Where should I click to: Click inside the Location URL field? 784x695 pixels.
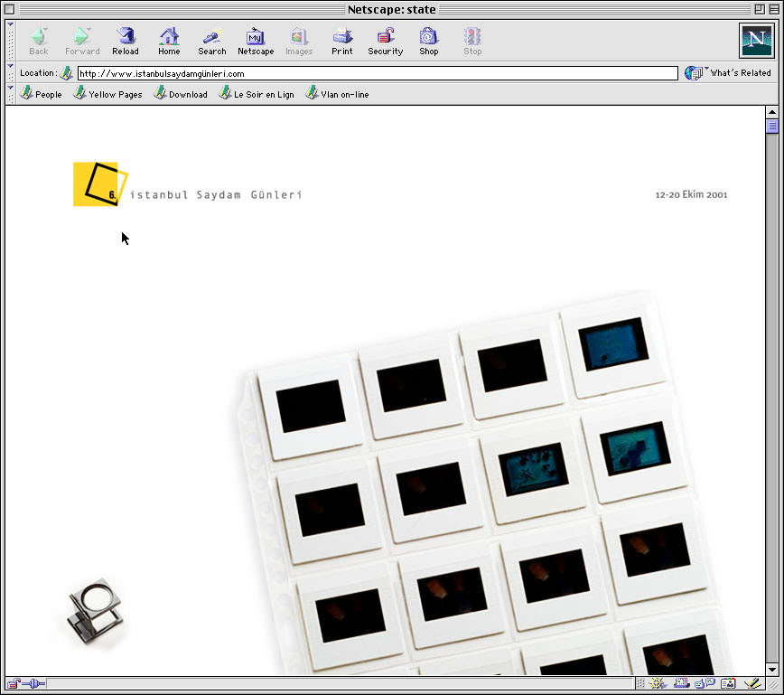(x=378, y=73)
